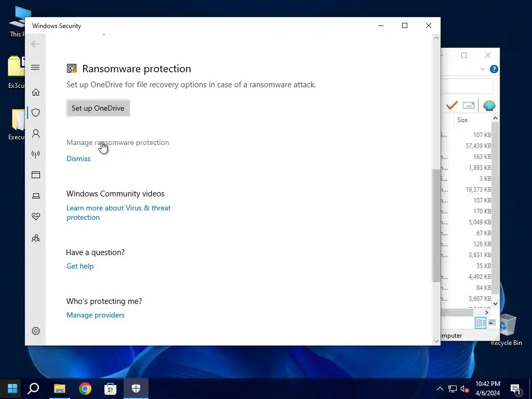Click the Windows Security vertical scrollbar thumb
This screenshot has width=532, height=399.
pos(436,225)
